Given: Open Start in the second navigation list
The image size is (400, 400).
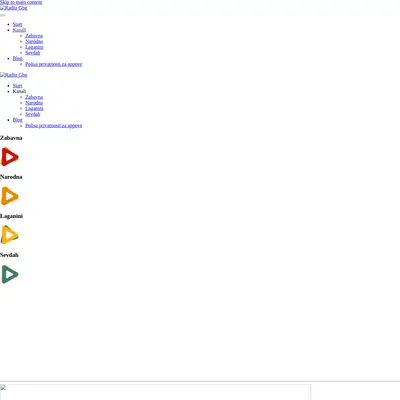Looking at the screenshot, I should click(x=17, y=86).
